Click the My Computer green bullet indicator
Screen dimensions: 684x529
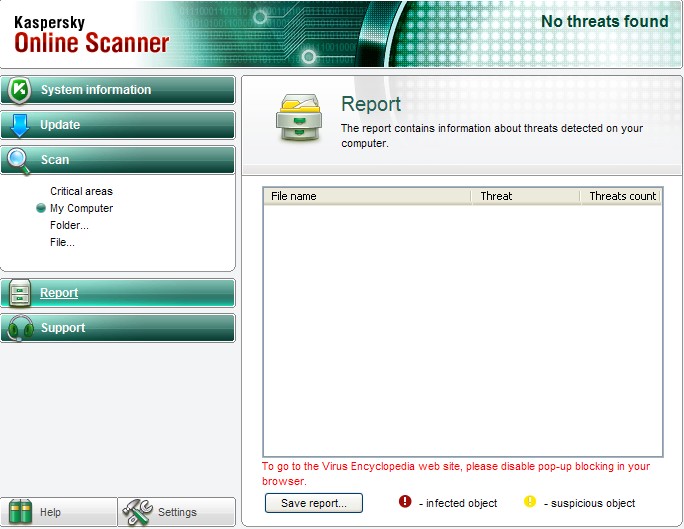[41, 208]
